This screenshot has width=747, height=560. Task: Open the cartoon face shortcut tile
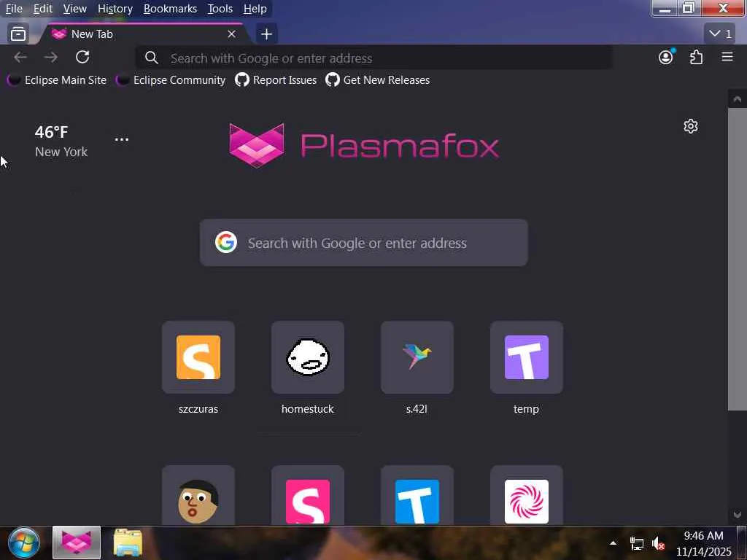[x=198, y=495]
